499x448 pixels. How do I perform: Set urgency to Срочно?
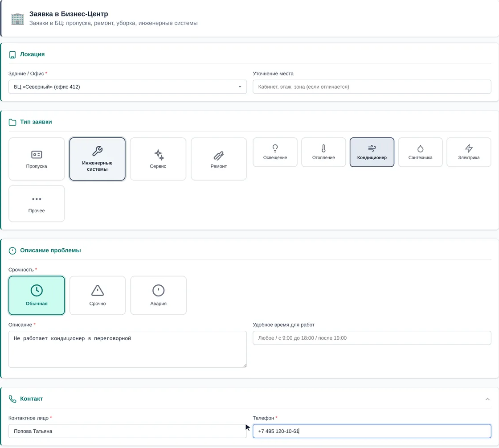pos(98,296)
